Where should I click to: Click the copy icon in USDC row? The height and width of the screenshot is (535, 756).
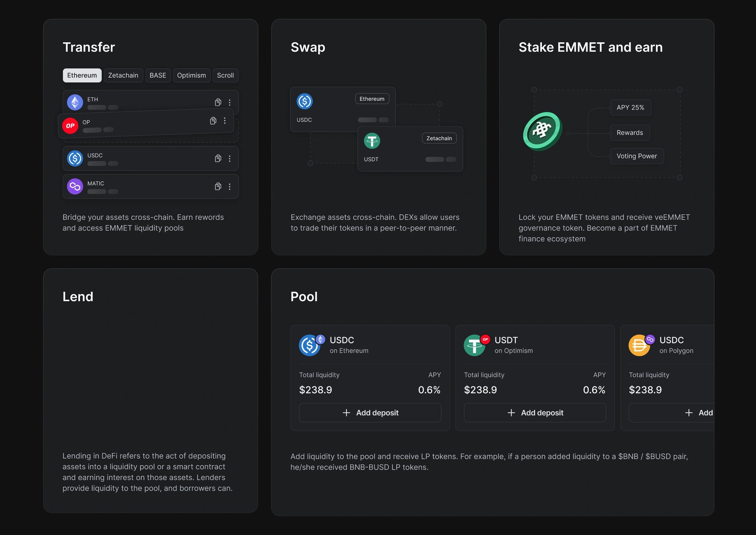[x=218, y=158]
